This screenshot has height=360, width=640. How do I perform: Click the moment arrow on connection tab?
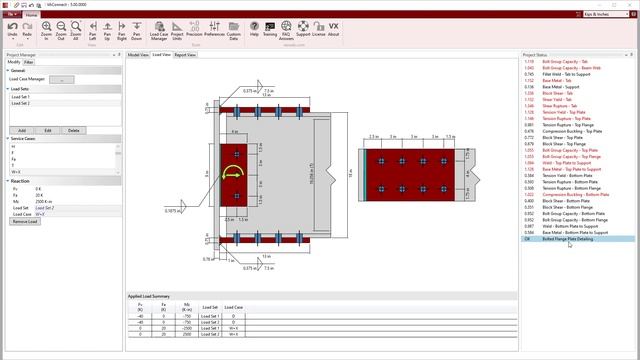[x=233, y=173]
